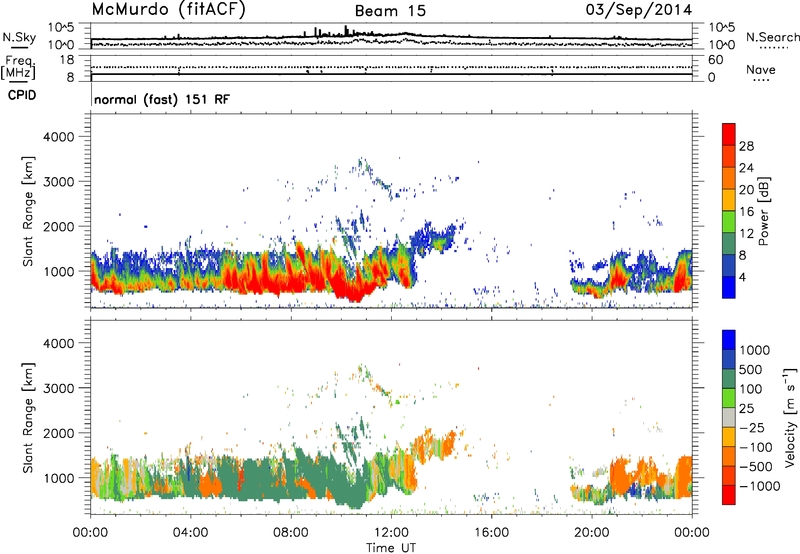Click the 'normal (fast) 151 RF' text
This screenshot has width=800, height=554.
(162, 99)
